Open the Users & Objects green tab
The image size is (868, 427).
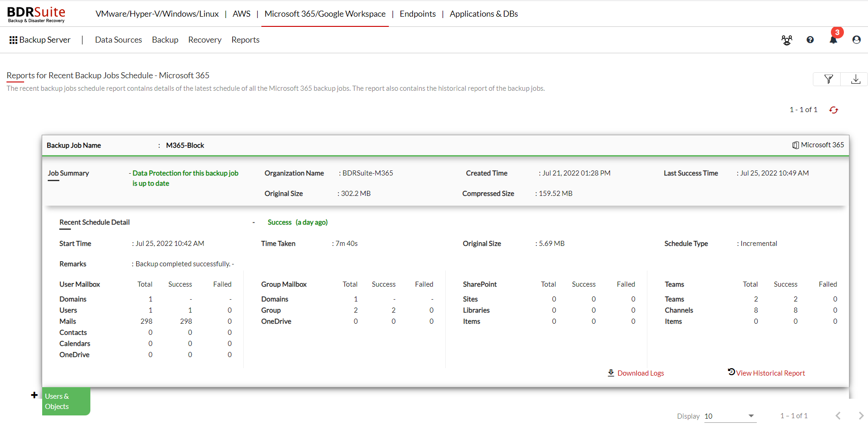click(66, 401)
